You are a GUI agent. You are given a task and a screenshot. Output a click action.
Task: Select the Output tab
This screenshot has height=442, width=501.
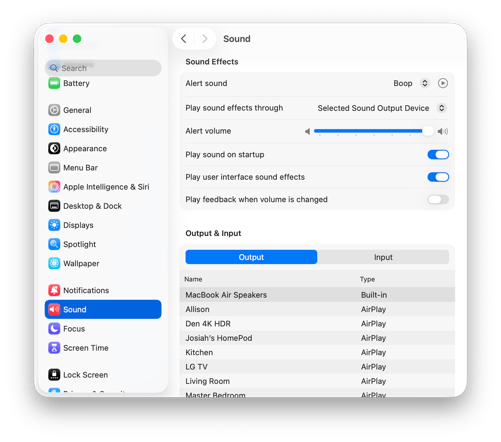click(x=251, y=257)
